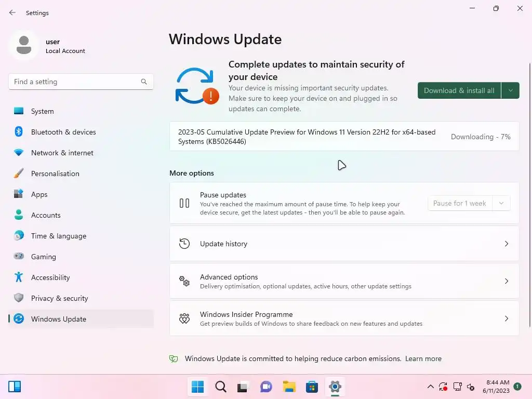Click the Settings gear on taskbar

click(335, 387)
